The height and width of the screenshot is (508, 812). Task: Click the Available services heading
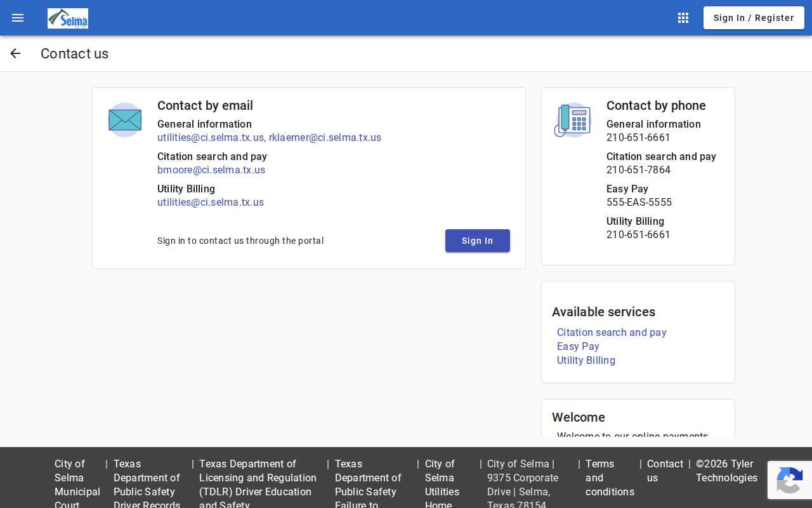click(x=603, y=312)
